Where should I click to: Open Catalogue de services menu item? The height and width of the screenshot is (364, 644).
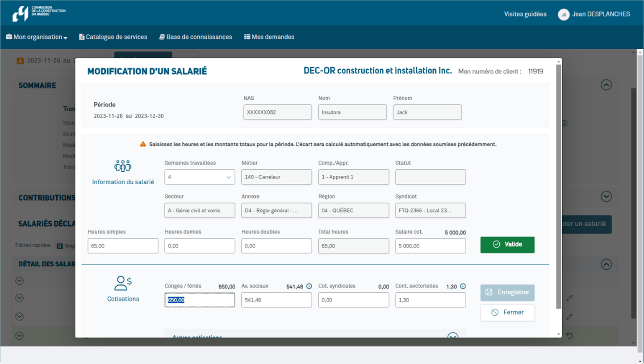(x=113, y=37)
